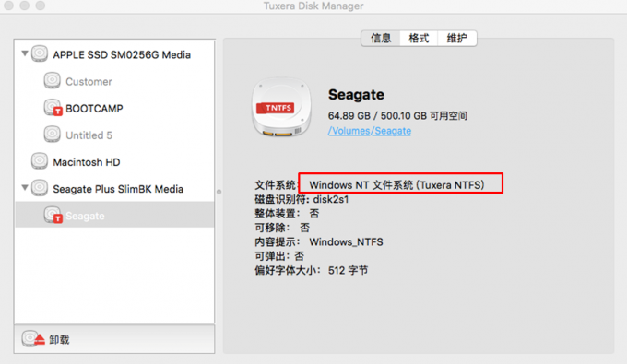Click the BOOTCAMP volume icon with Tuxera badge

(x=53, y=108)
